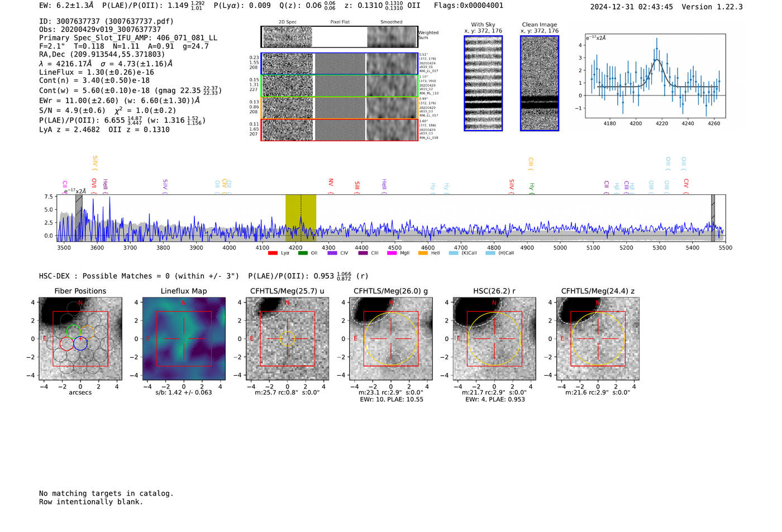Select the CFHTLS/Meg(25.7) u cutout
Screen dimensions: 782x532
[x=288, y=339]
